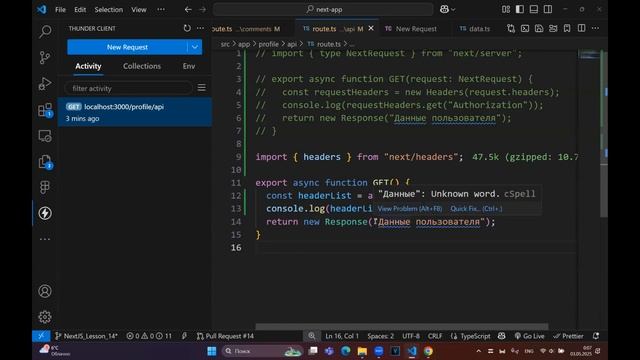
Task: Go back in navigation history
Action: 188,9
